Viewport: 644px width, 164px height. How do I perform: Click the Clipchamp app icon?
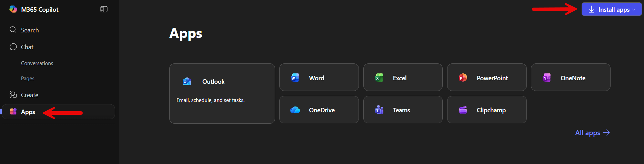pyautogui.click(x=463, y=110)
